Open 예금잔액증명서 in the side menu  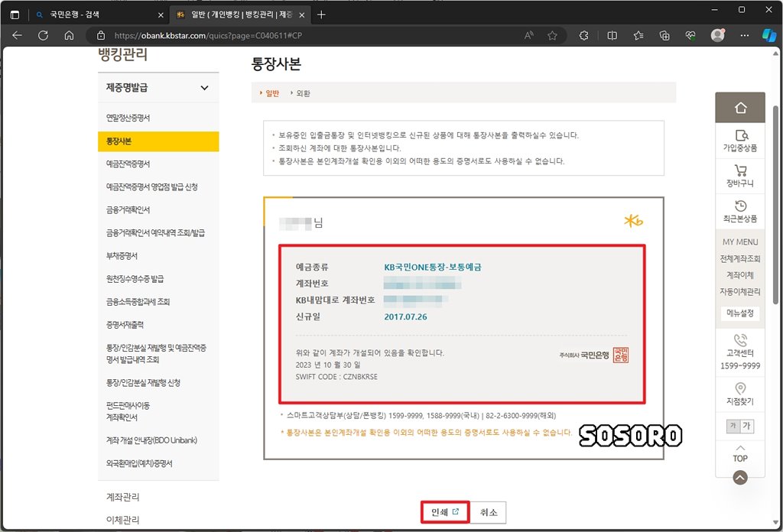tap(128, 164)
